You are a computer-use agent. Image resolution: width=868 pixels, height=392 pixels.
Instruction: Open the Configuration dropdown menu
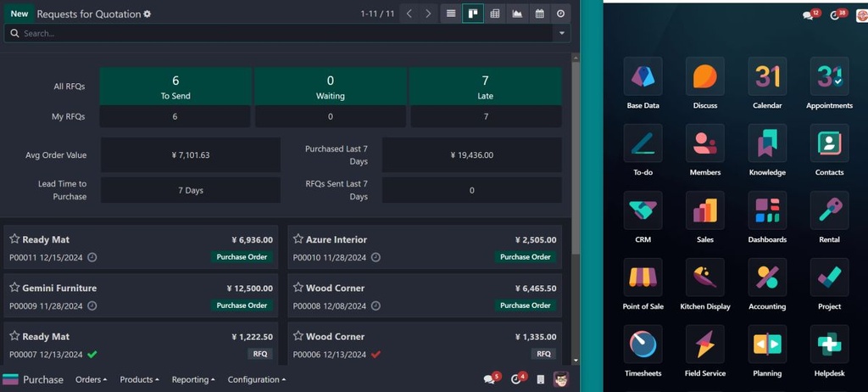click(257, 380)
